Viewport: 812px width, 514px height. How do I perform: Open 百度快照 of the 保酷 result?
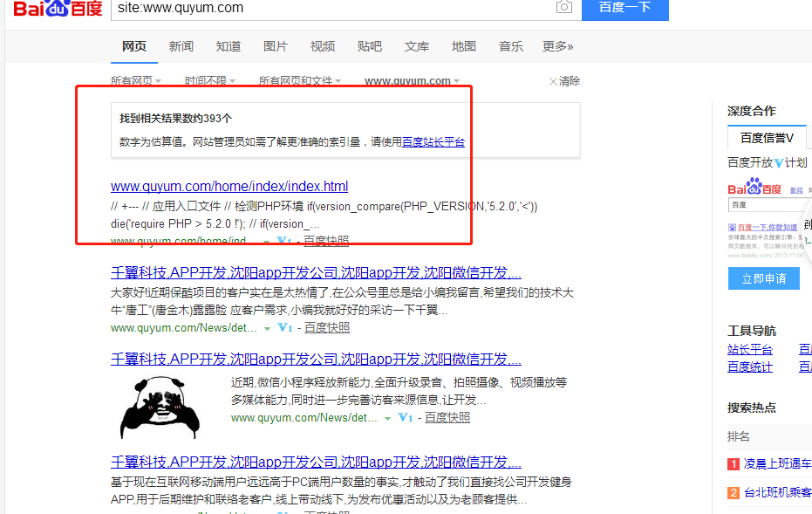(327, 327)
